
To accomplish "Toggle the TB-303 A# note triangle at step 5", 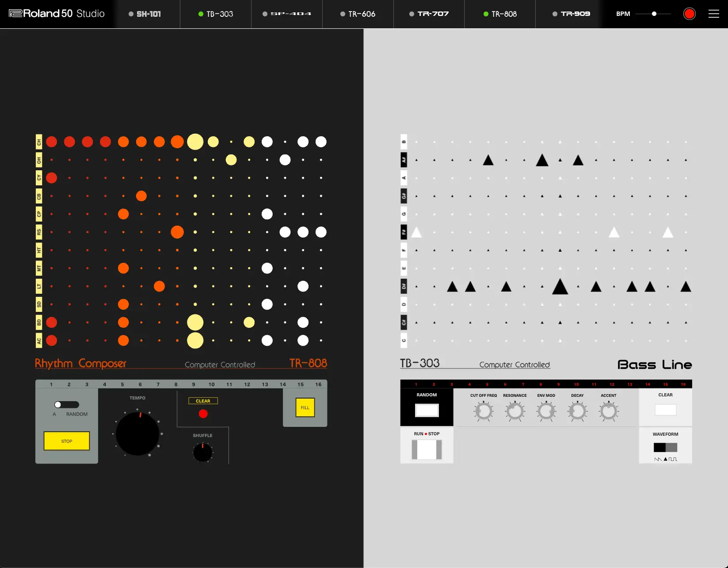I will pos(488,160).
